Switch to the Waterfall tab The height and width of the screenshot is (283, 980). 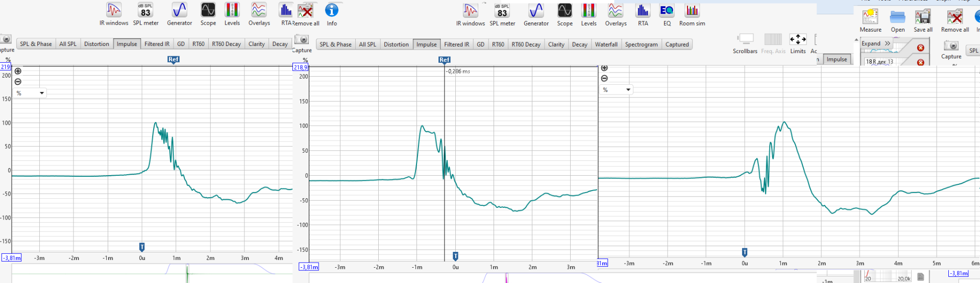pyautogui.click(x=606, y=44)
